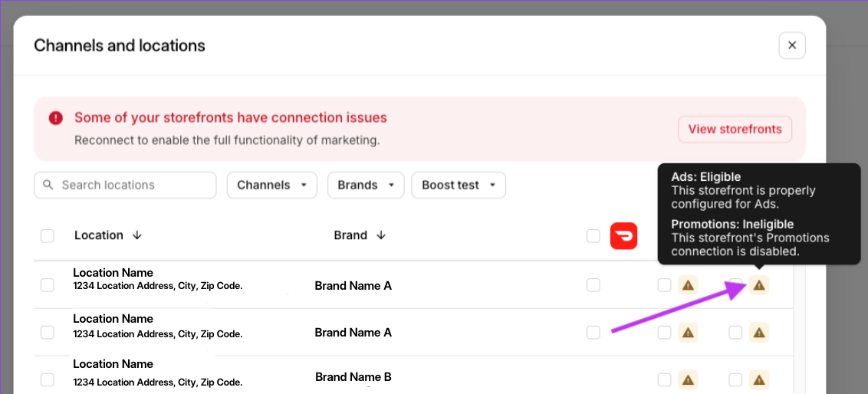The image size is (868, 394).
Task: Close the Channels and locations dialog
Action: pos(791,46)
